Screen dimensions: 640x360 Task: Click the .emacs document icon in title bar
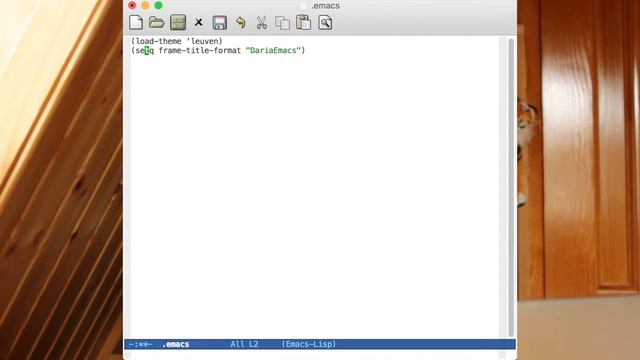(303, 6)
